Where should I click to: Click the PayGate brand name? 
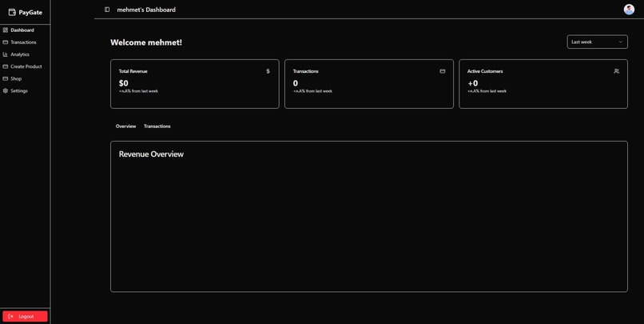click(30, 12)
